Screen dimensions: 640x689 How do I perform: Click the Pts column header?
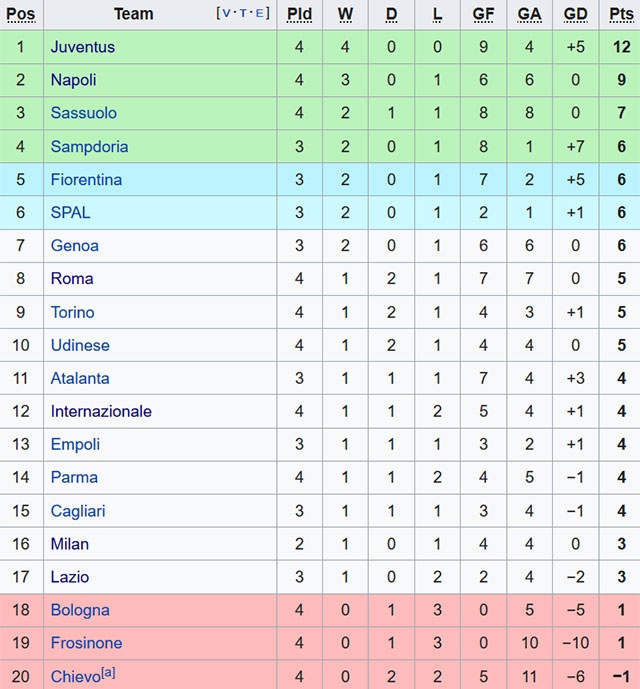tap(621, 14)
